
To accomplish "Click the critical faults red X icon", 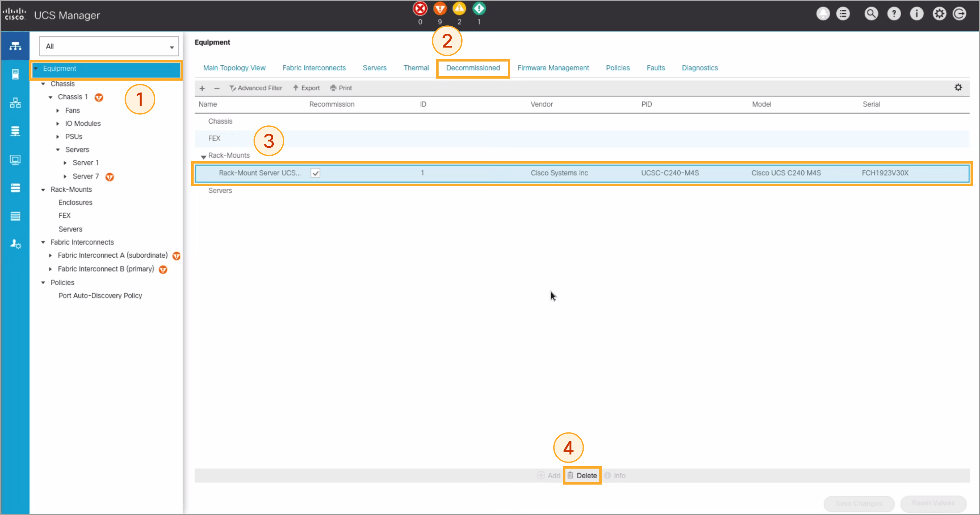I will point(420,9).
